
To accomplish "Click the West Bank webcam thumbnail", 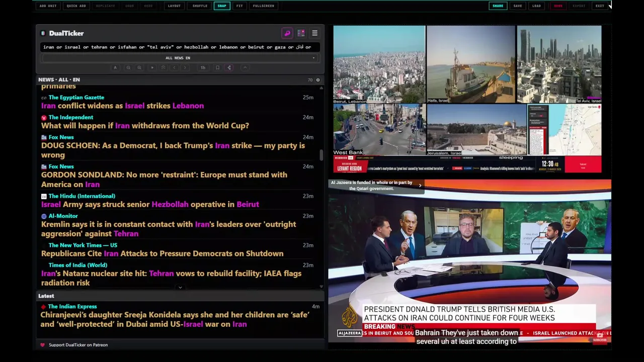I will 379,130.
